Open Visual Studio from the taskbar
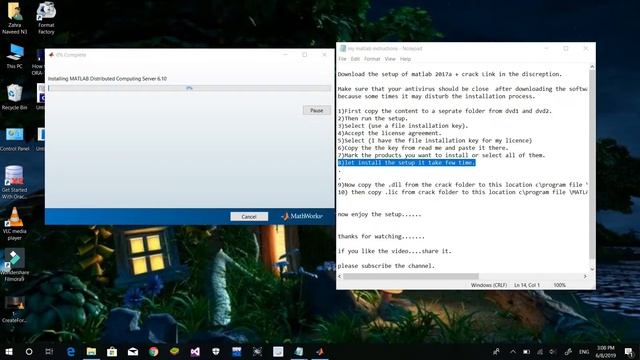Viewport: 640px width, 360px height. pos(195,351)
